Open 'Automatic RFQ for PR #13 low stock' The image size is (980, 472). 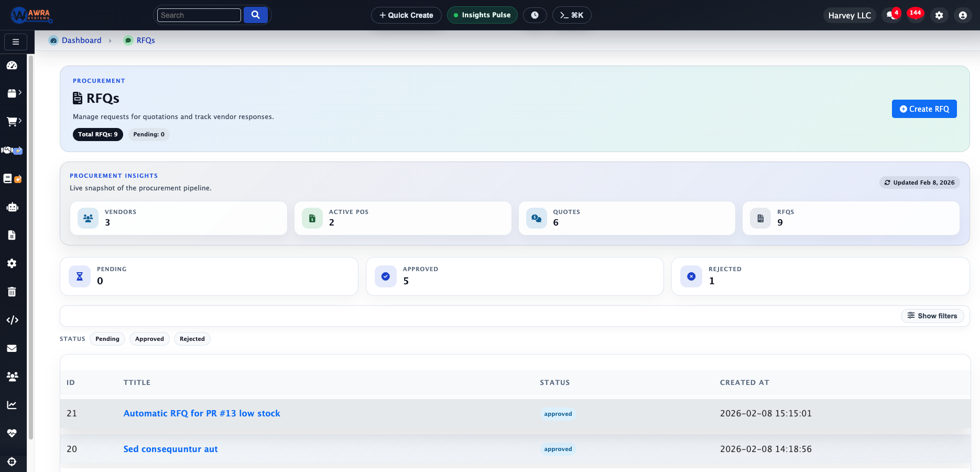pyautogui.click(x=202, y=413)
